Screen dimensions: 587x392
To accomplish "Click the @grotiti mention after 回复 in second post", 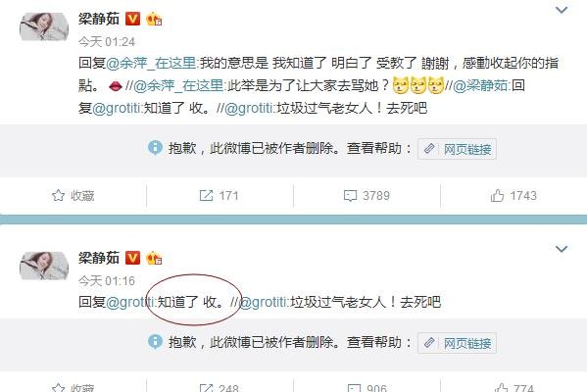I will (x=130, y=302).
